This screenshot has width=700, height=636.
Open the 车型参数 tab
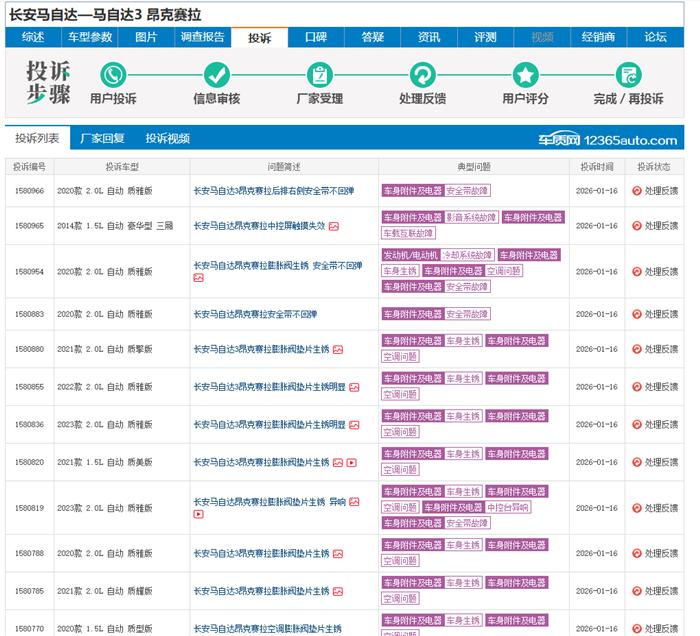[90, 37]
